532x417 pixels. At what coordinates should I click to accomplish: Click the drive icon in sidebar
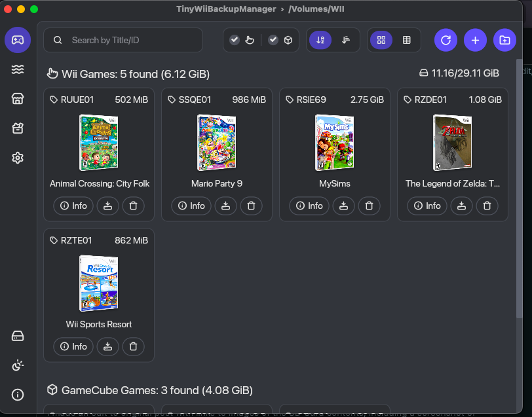click(x=18, y=336)
